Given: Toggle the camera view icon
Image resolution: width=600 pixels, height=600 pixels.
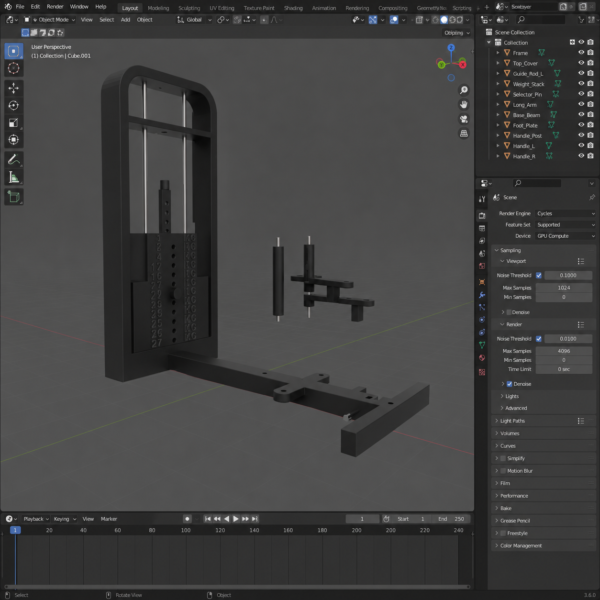Looking at the screenshot, I should tap(464, 119).
